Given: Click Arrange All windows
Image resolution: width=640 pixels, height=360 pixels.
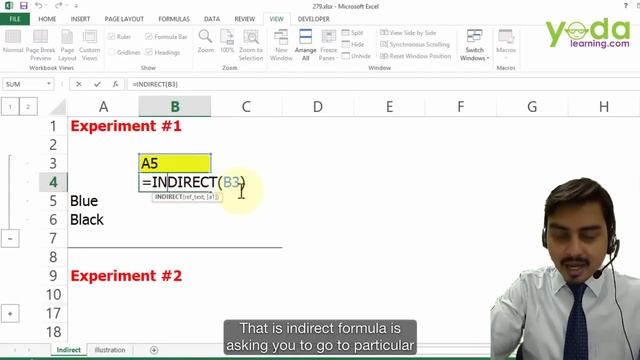Looking at the screenshot, I should click(305, 45).
